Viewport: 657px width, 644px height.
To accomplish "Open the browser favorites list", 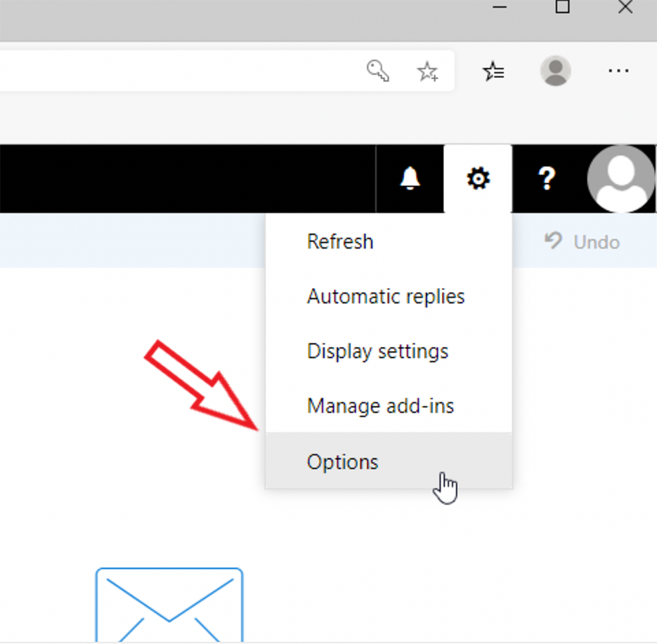I will click(494, 70).
